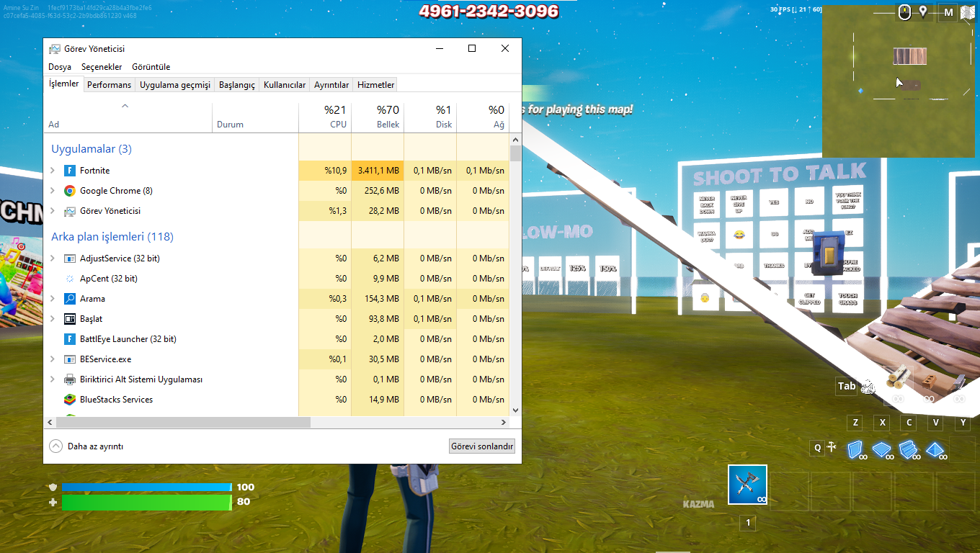Select the stairs building piece in Fortnite
Image resolution: width=980 pixels, height=553 pixels.
click(x=908, y=450)
